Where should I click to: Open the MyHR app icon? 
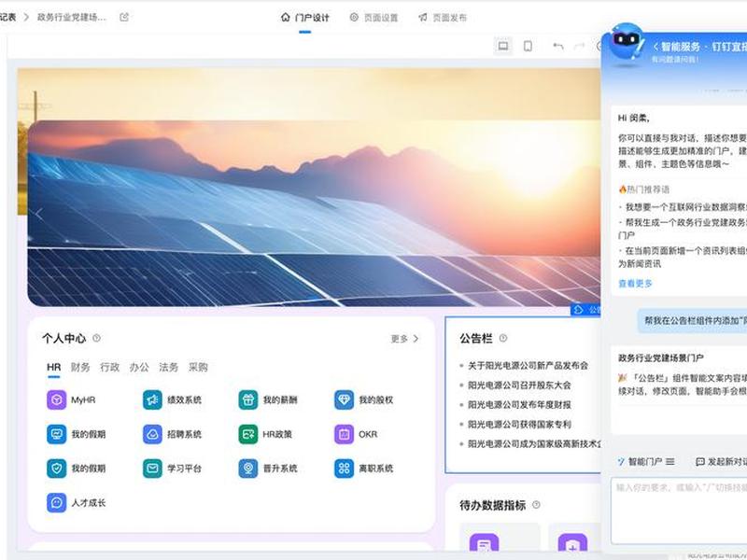(57, 400)
